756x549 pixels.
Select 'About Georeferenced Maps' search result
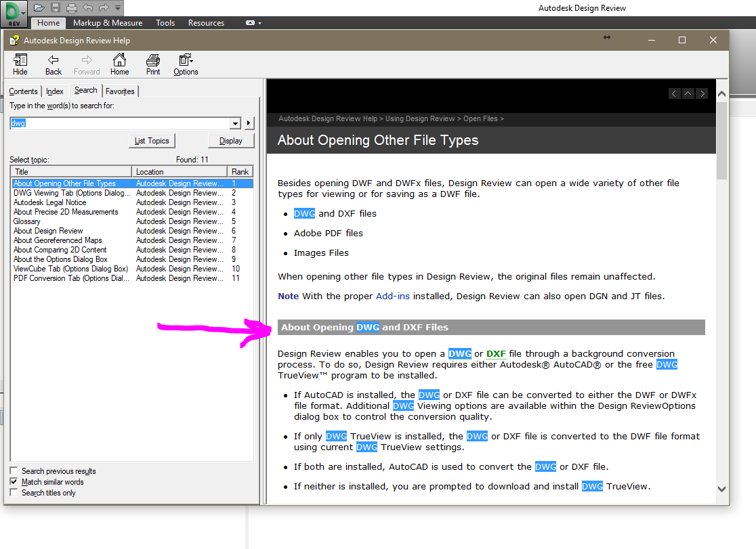click(x=132, y=240)
